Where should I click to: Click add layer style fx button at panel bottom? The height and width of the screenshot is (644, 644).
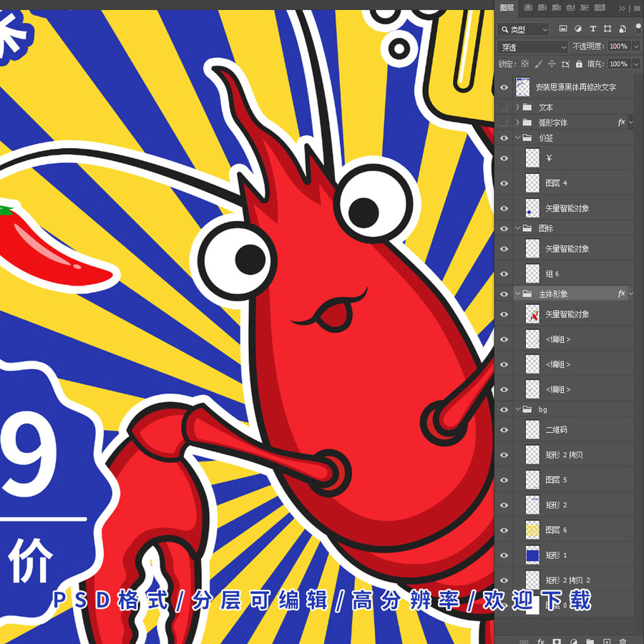click(540, 640)
